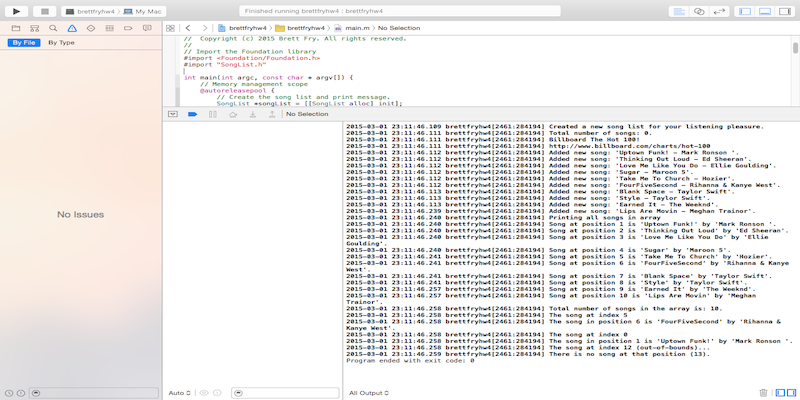Click the pause program execution icon
The height and width of the screenshot is (400, 800).
point(213,114)
